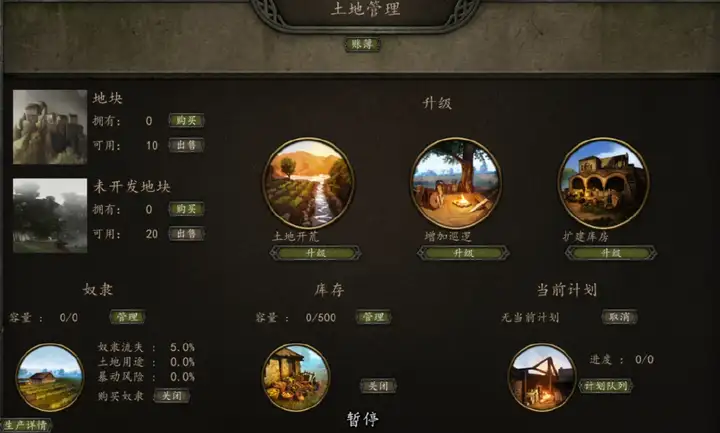Screen dimensions: 720x433
Task: Click the 增加巡逻 campfire circular icon
Action: (x=456, y=183)
